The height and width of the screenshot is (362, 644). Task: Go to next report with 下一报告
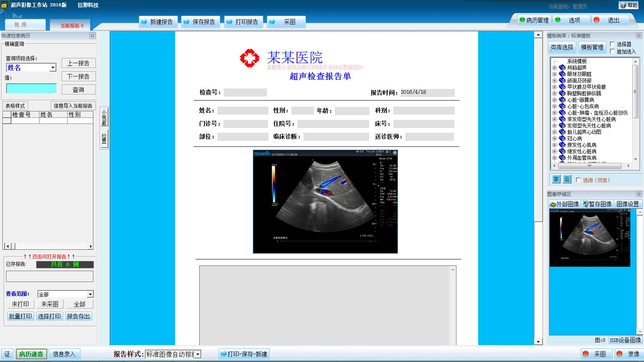click(78, 76)
